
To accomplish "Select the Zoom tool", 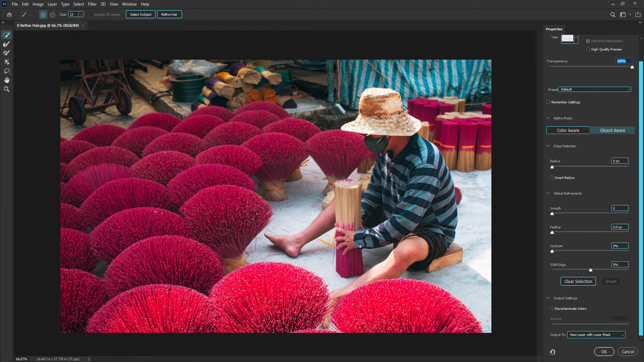I will (x=6, y=89).
